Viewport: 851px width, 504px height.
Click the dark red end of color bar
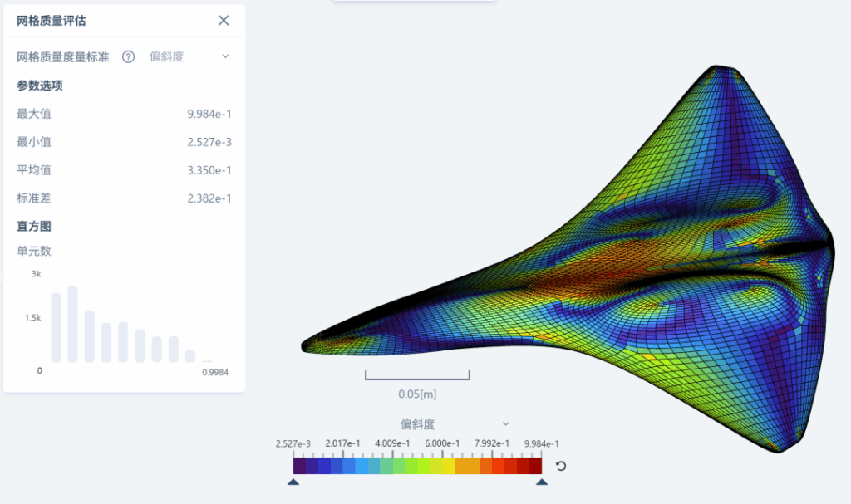click(x=535, y=467)
